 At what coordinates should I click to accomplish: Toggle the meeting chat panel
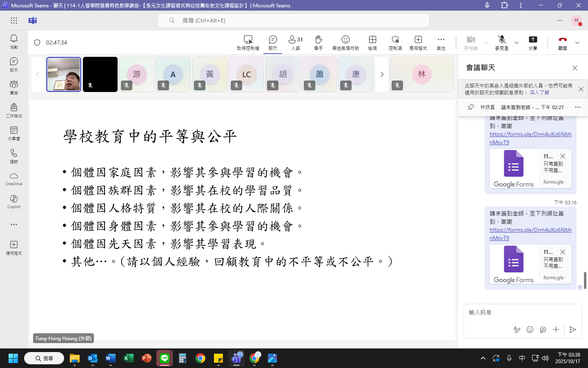pyautogui.click(x=273, y=42)
